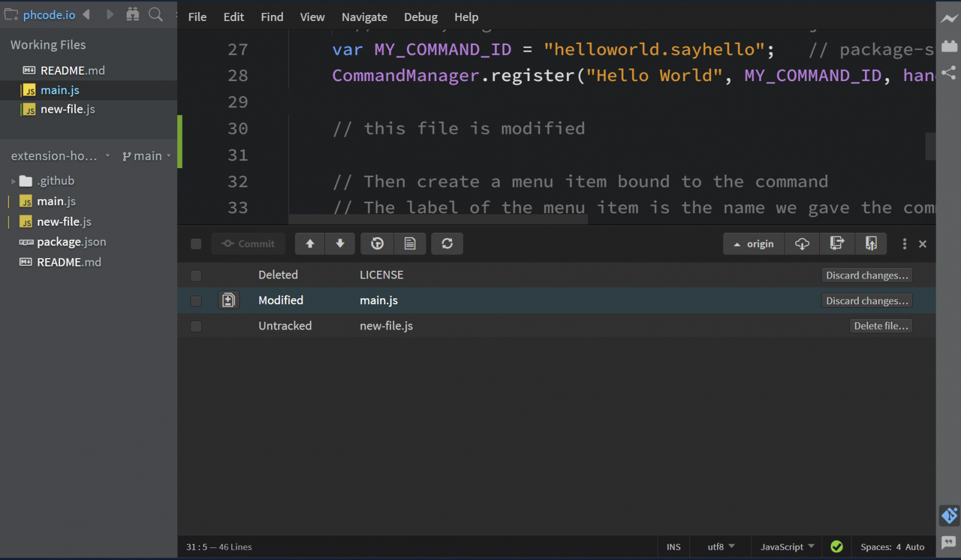Image resolution: width=961 pixels, height=560 pixels.
Task: Tick the new-file.js staging checkbox
Action: tap(196, 327)
